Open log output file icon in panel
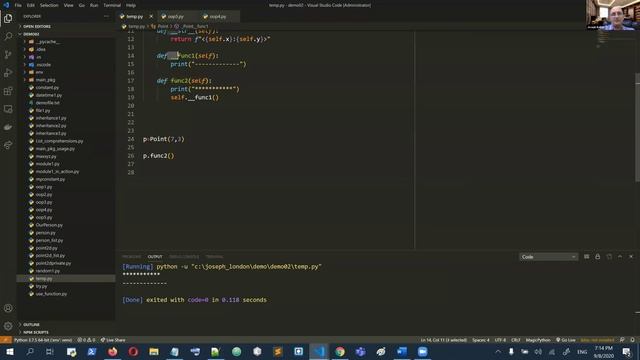The image size is (640, 360). tap(609, 256)
